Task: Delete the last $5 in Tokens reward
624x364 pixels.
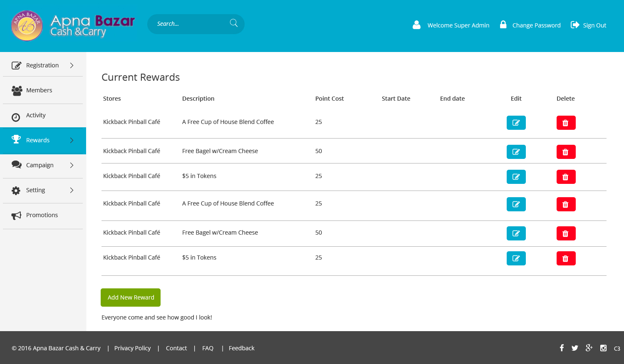Action: [566, 258]
